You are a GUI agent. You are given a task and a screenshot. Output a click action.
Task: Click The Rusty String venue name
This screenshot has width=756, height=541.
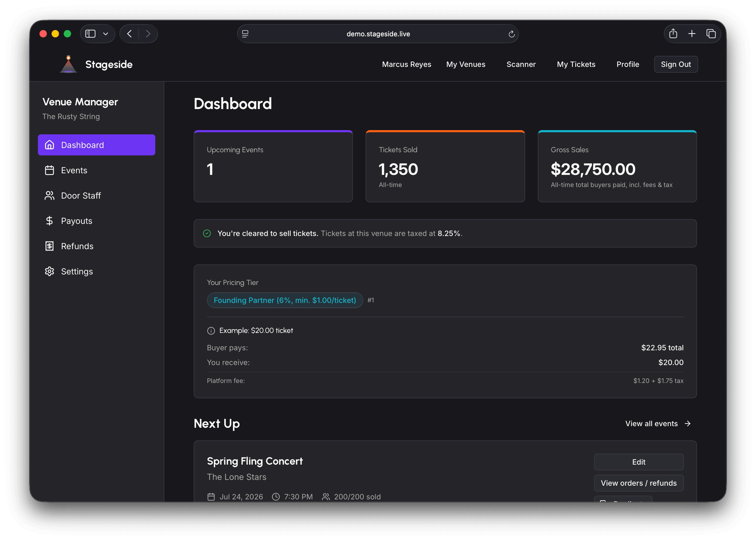[x=71, y=117]
